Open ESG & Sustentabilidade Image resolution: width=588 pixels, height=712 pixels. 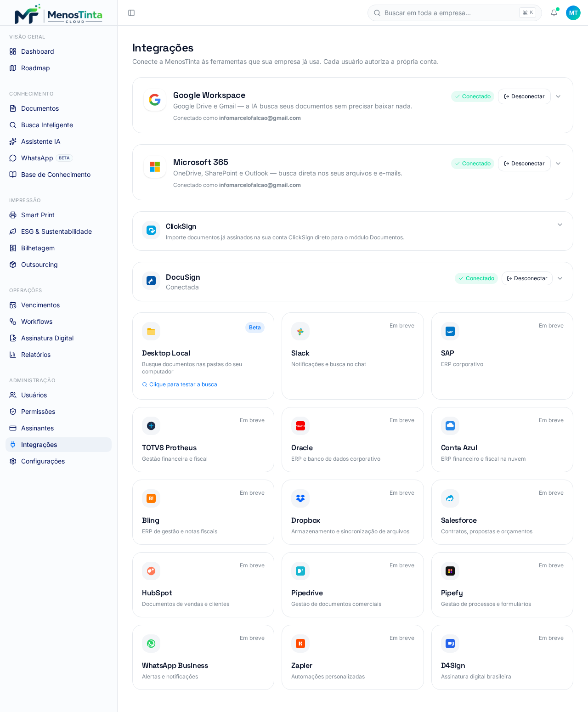pyautogui.click(x=58, y=232)
